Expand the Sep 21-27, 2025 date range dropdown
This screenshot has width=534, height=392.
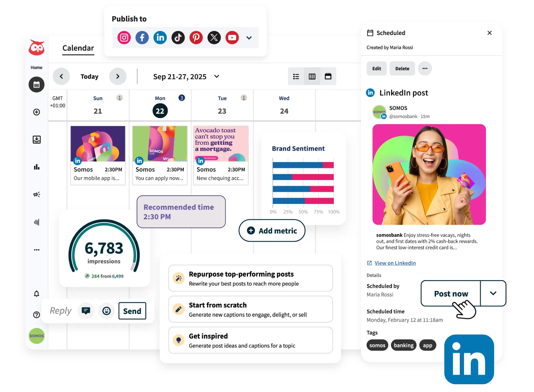pos(216,76)
